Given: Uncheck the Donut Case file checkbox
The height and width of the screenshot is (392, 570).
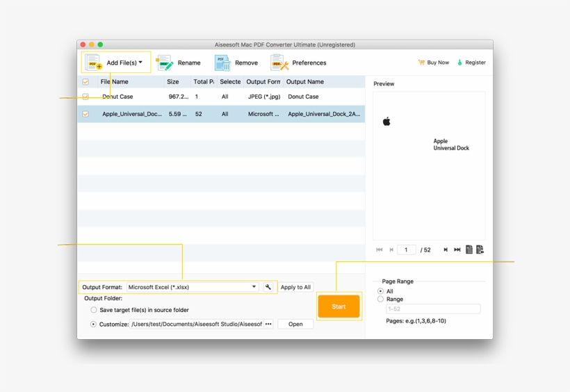Looking at the screenshot, I should 85,97.
